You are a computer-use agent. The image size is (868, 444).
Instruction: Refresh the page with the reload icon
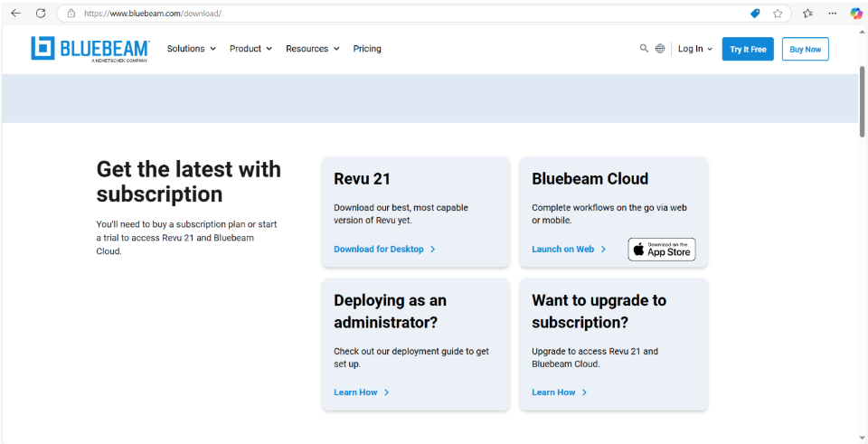point(41,14)
